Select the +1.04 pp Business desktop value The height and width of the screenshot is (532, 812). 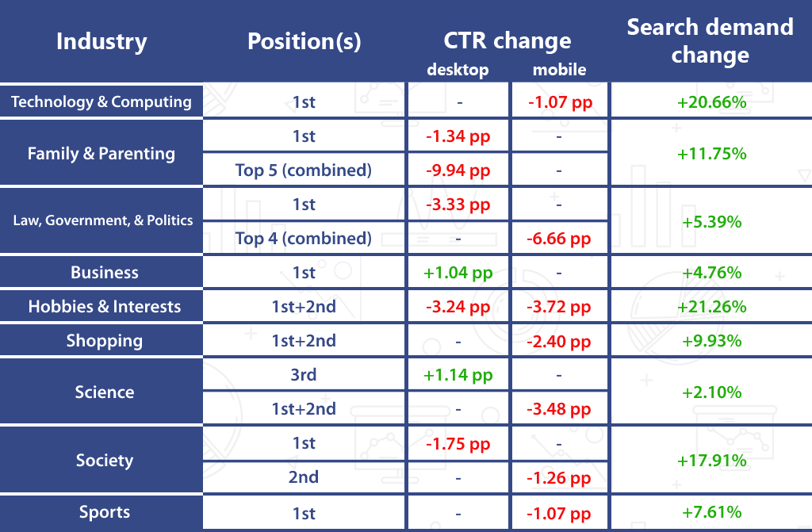[x=458, y=273]
